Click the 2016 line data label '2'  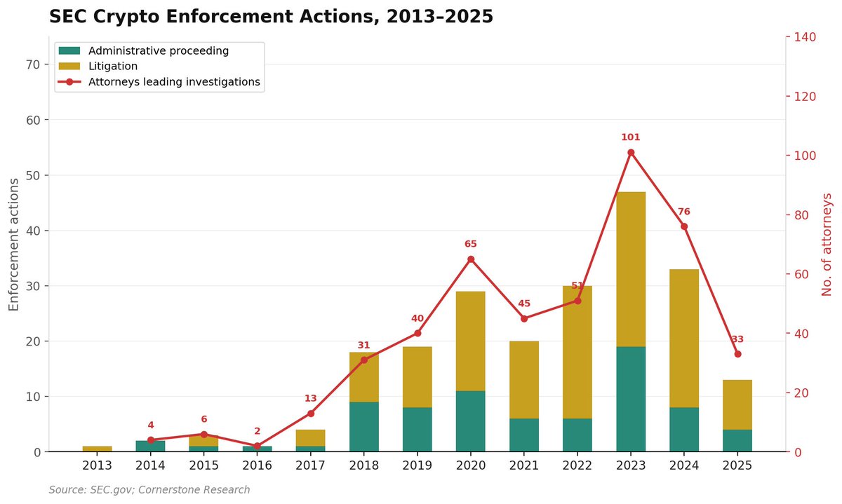tap(258, 431)
